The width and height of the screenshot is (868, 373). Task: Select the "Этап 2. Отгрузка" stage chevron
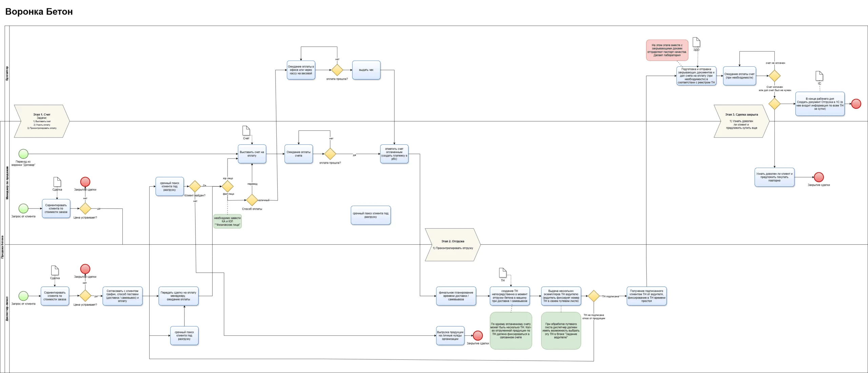point(453,245)
